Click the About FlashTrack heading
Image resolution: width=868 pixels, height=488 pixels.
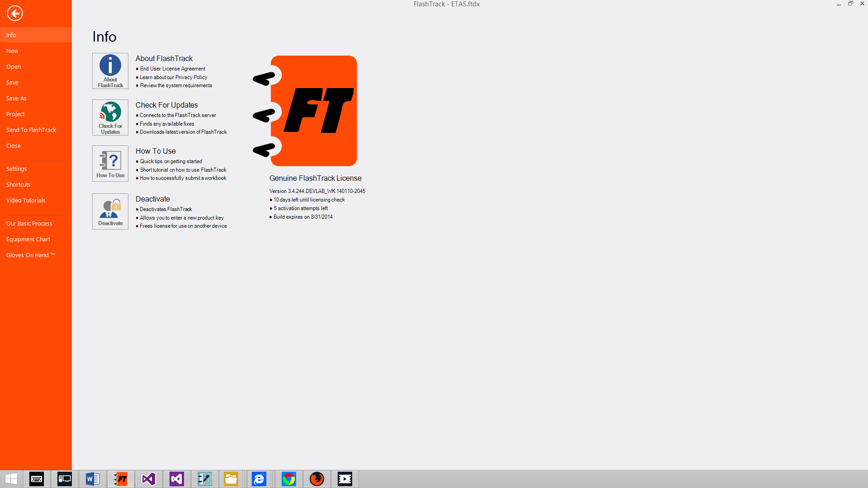[x=164, y=58]
